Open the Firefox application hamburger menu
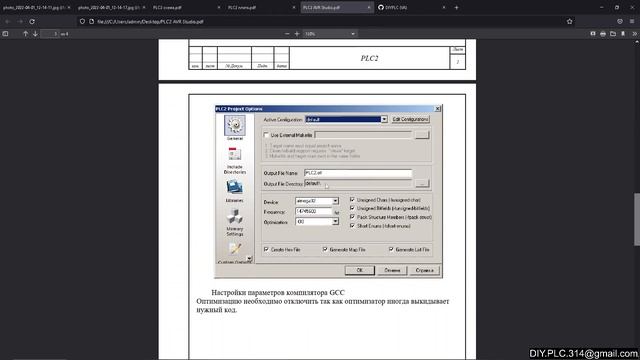Viewport: 640px width, 360px height. pyautogui.click(x=632, y=21)
